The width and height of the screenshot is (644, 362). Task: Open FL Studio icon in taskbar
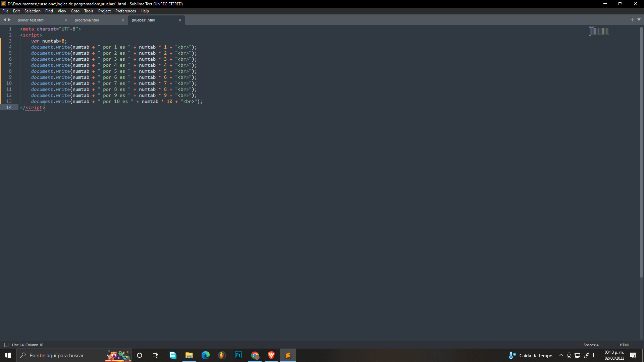222,355
